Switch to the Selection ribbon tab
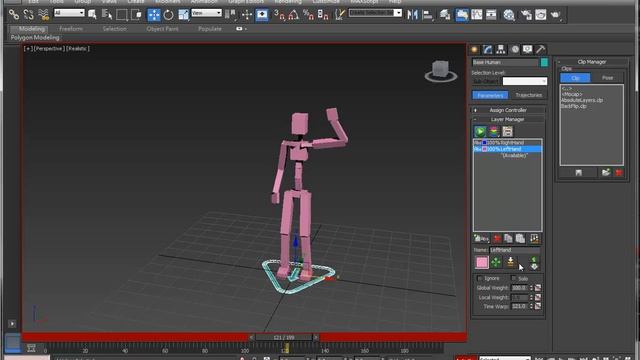Viewport: 640px width, 360px height. (115, 29)
